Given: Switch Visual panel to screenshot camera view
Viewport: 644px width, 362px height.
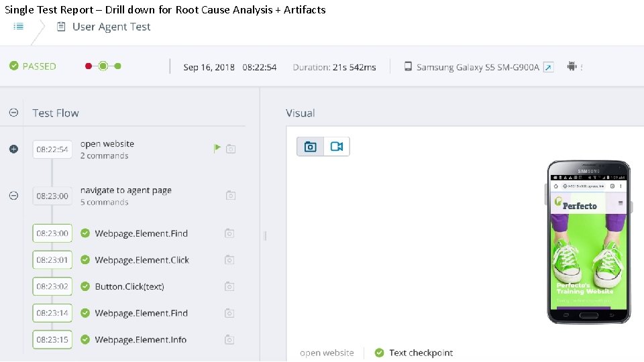Looking at the screenshot, I should point(311,147).
